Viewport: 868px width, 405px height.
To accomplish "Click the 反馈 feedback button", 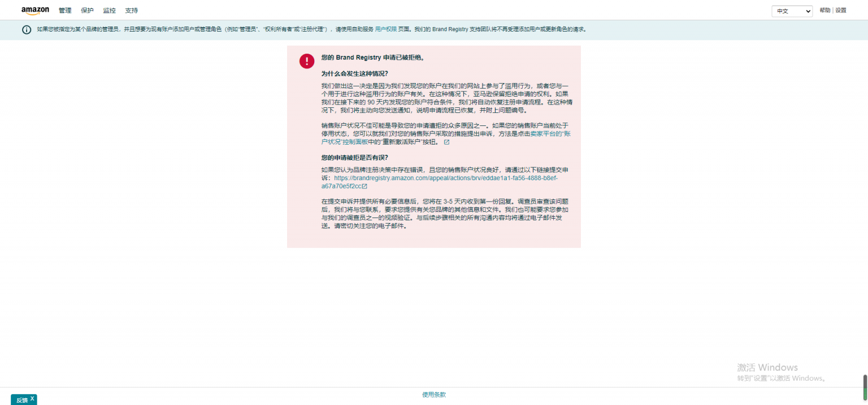I will pyautogui.click(x=21, y=400).
